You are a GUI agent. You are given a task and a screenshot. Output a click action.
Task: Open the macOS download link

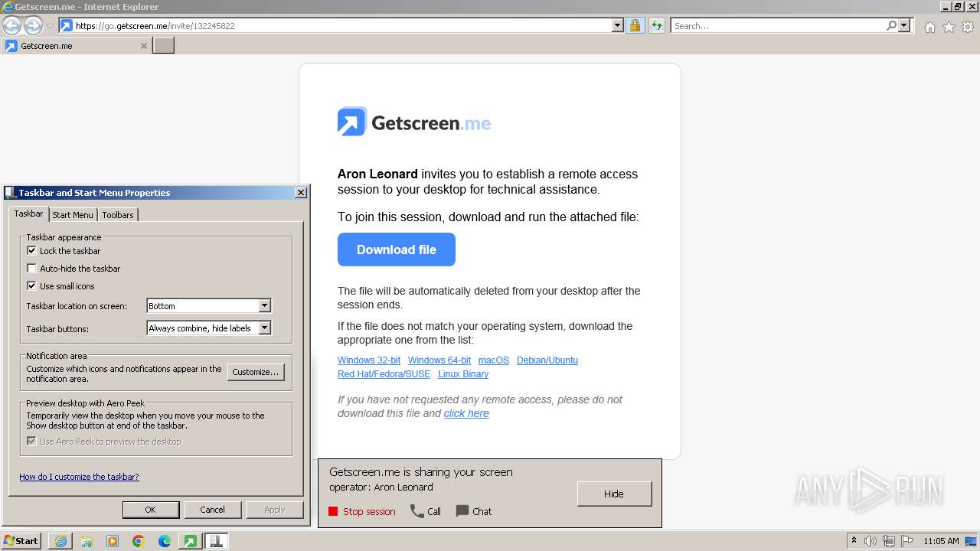pos(494,360)
